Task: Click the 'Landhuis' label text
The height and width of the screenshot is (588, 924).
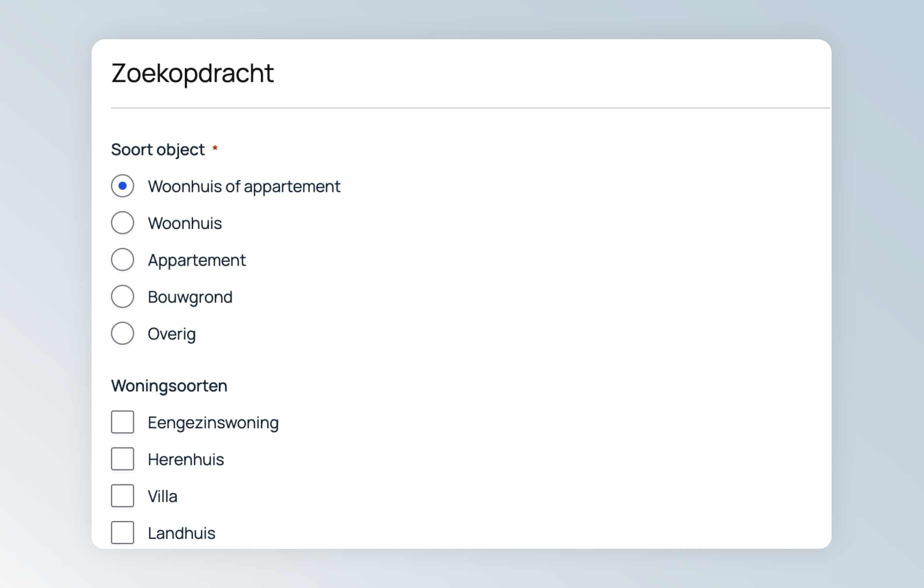Action: tap(182, 533)
